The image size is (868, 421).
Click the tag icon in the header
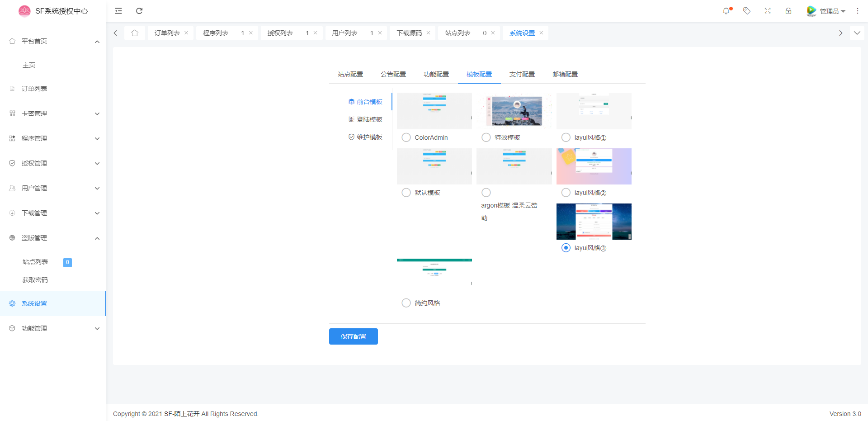[x=747, y=11]
